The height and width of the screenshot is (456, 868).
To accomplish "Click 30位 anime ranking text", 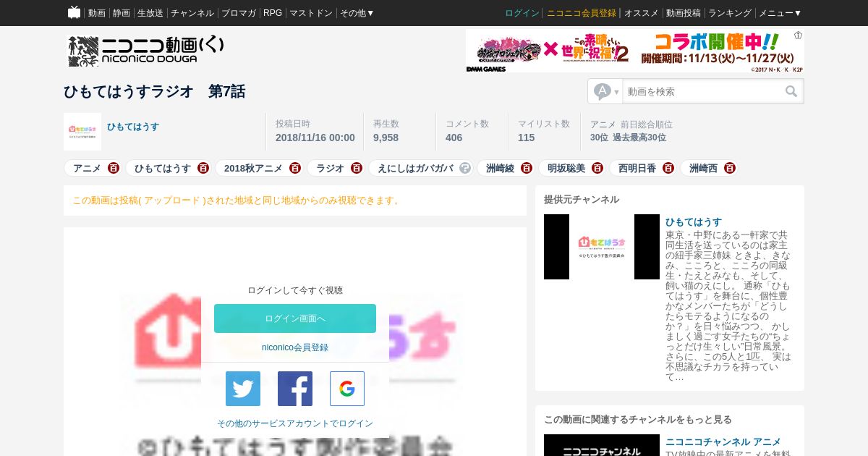I will click(599, 138).
